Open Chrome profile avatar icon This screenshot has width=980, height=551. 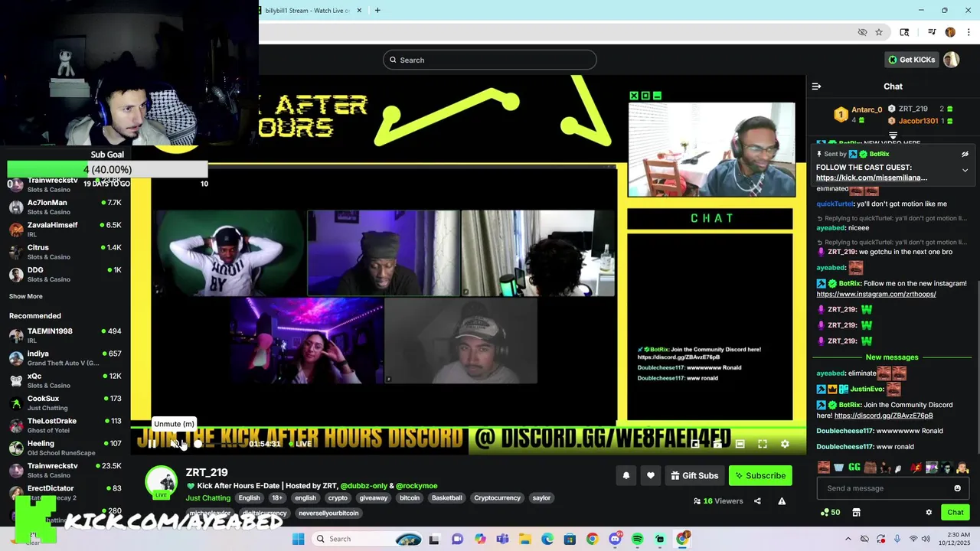pyautogui.click(x=950, y=32)
